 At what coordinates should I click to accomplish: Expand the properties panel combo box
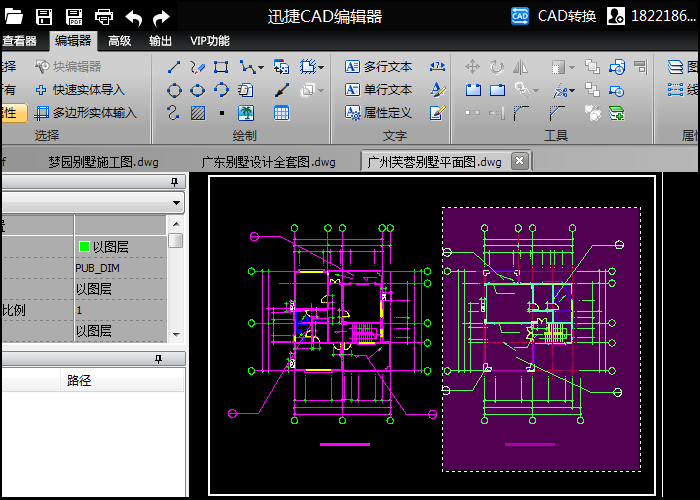coord(176,203)
